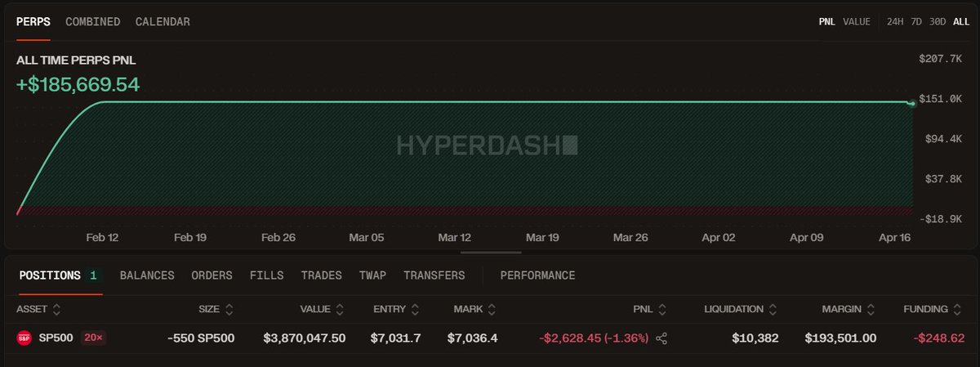This screenshot has width=980, height=367.
Task: Sort by Margin column header arrows
Action: pos(874,310)
